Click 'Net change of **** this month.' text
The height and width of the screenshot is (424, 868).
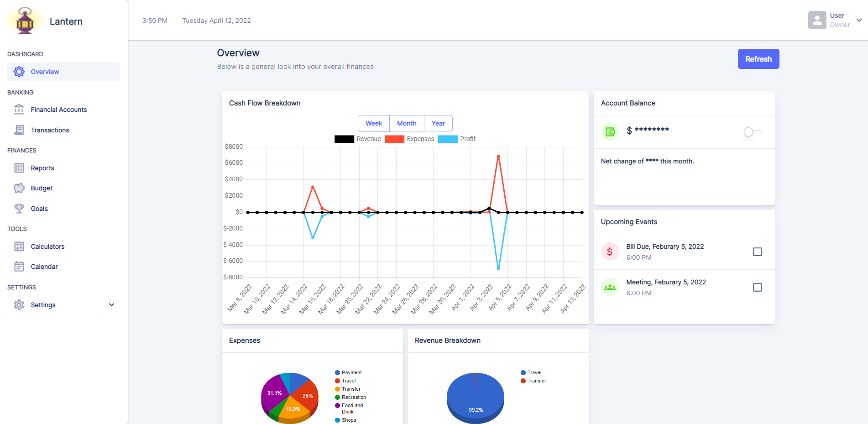[647, 161]
